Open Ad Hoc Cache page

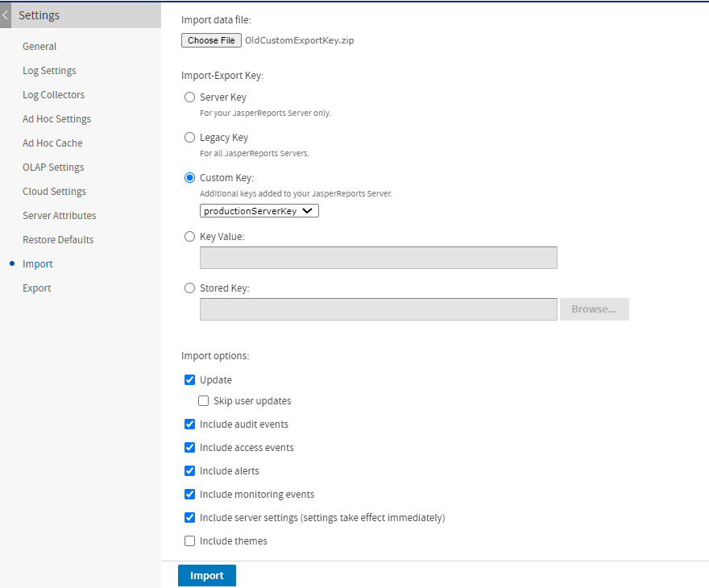pos(52,143)
